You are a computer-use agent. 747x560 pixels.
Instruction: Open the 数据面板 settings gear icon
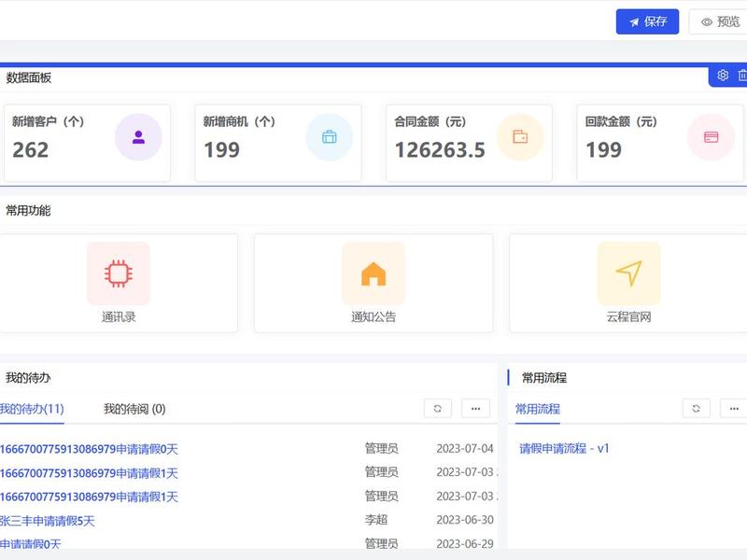point(723,76)
